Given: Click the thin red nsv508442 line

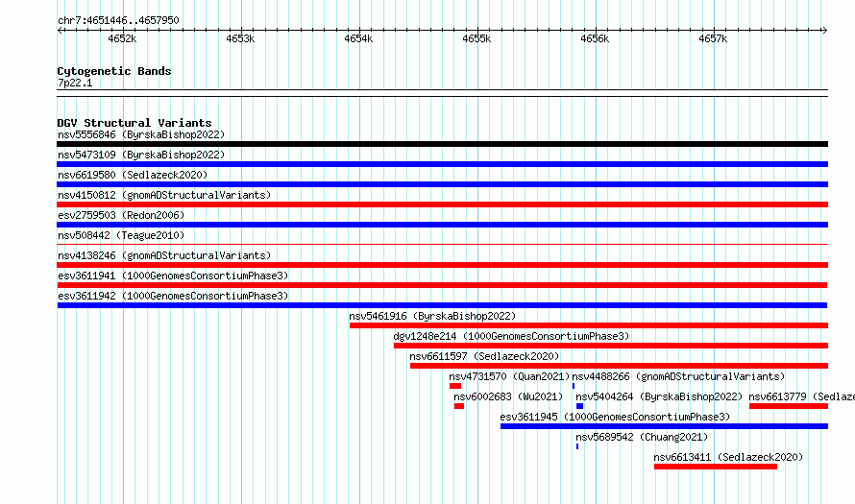Looking at the screenshot, I should click(x=442, y=245).
